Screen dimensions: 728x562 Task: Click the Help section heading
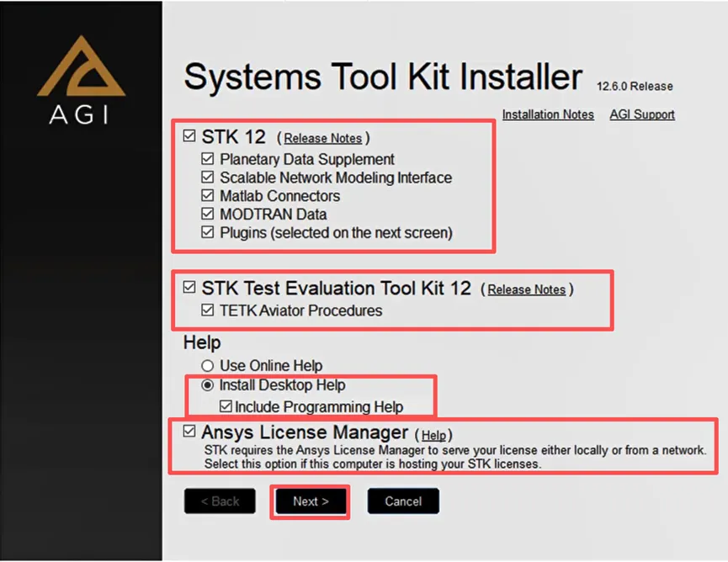tap(202, 343)
